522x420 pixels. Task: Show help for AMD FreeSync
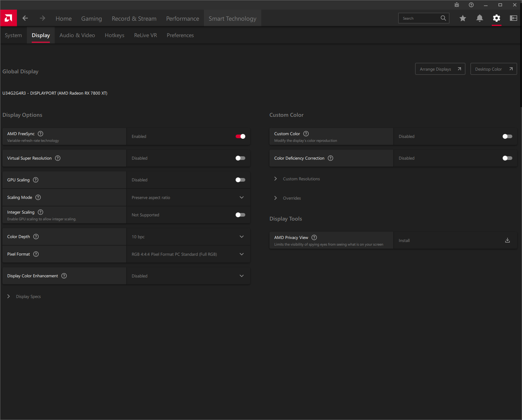(40, 134)
